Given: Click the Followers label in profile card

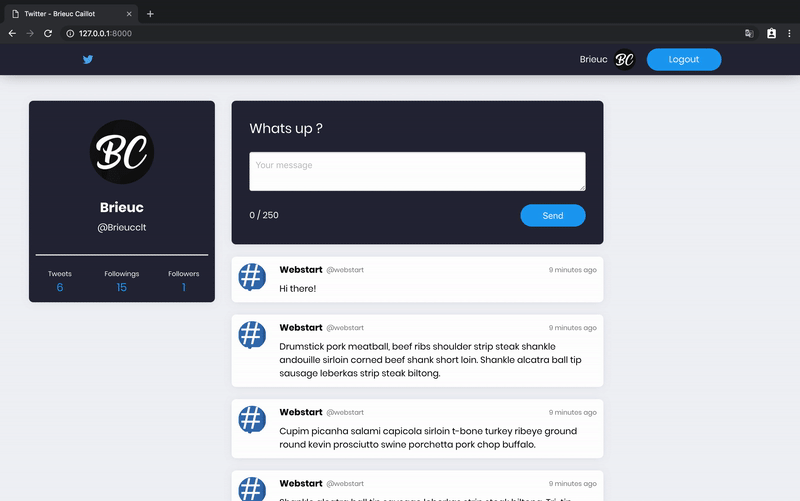Looking at the screenshot, I should (x=184, y=274).
